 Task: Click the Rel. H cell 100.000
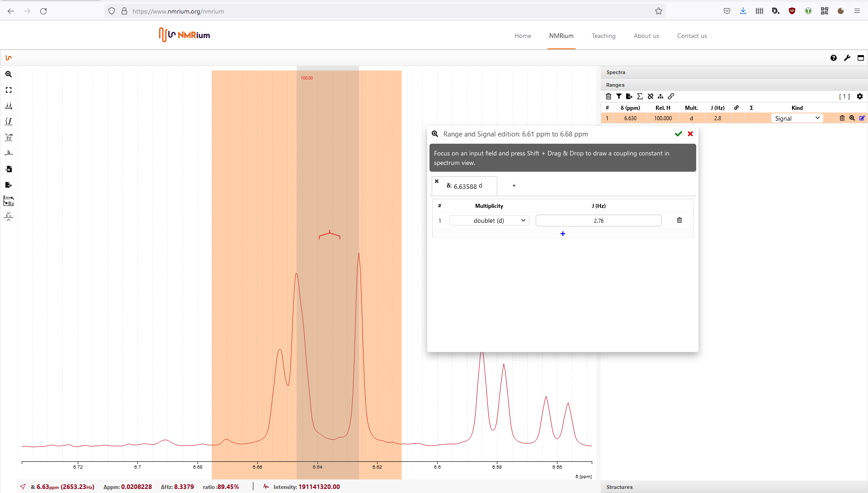[x=663, y=118]
